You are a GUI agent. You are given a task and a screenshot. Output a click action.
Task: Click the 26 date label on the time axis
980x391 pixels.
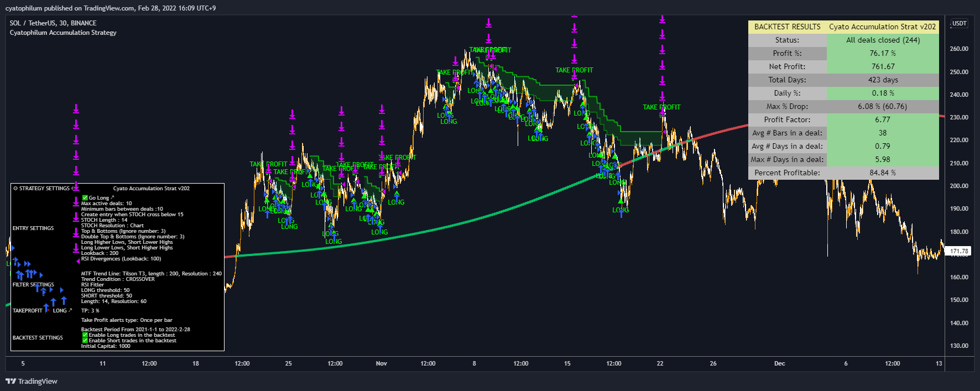[x=713, y=363]
